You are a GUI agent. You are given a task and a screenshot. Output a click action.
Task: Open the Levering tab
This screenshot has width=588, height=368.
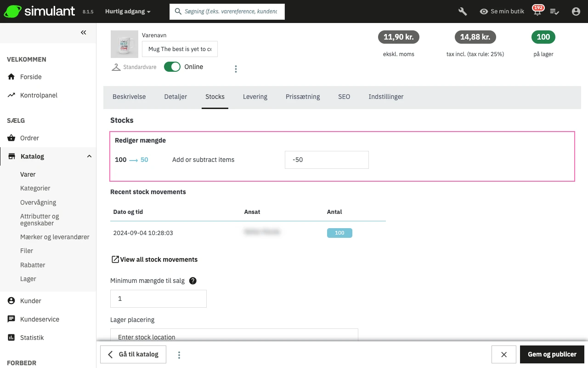pyautogui.click(x=255, y=97)
